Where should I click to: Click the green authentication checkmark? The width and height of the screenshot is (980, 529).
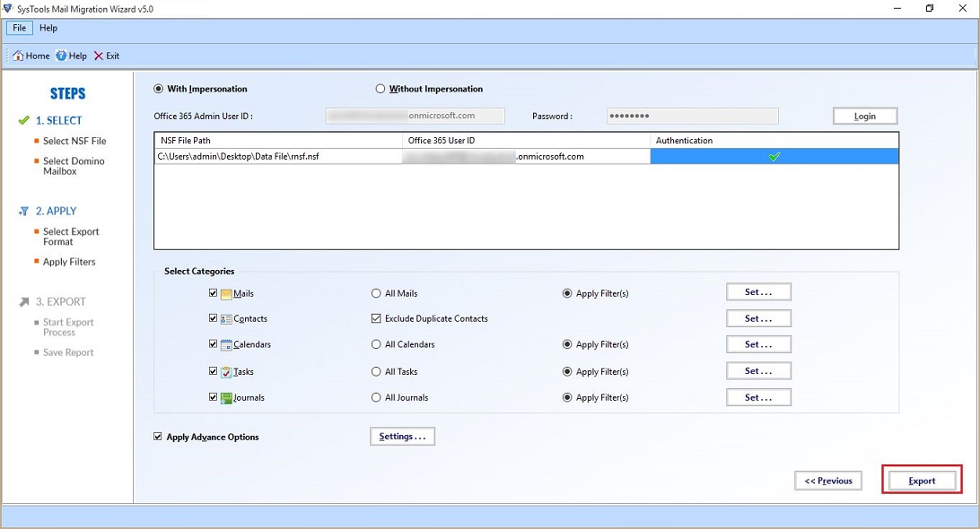click(x=774, y=157)
